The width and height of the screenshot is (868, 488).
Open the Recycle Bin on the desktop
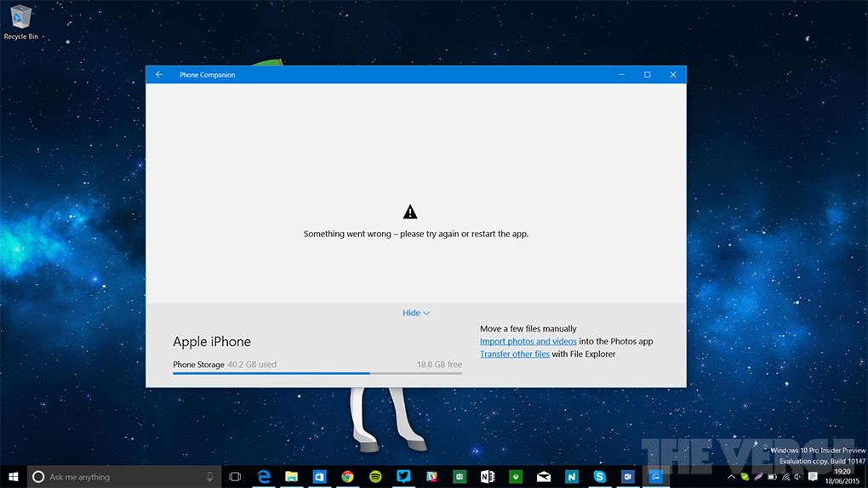[x=21, y=23]
